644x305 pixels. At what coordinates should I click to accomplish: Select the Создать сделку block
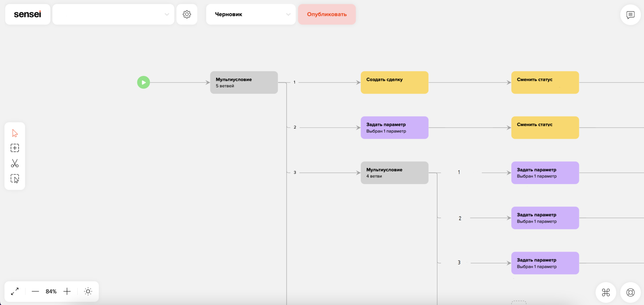click(394, 82)
